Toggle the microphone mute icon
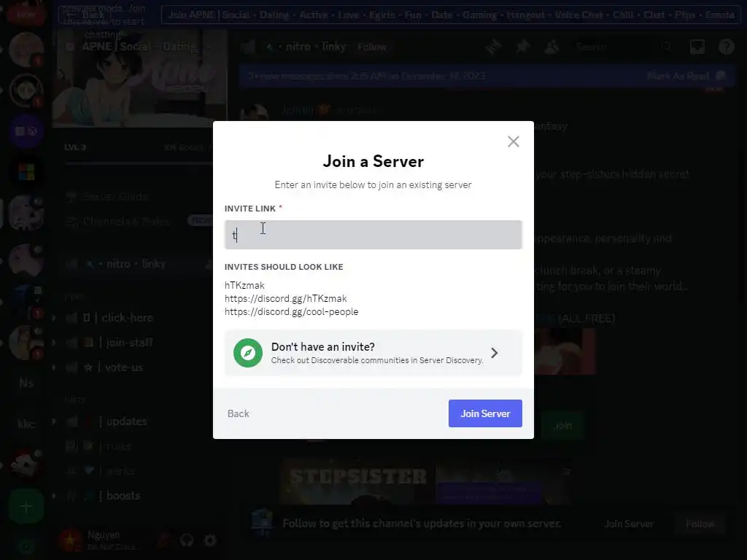Viewport: 747px width, 560px height. click(163, 540)
